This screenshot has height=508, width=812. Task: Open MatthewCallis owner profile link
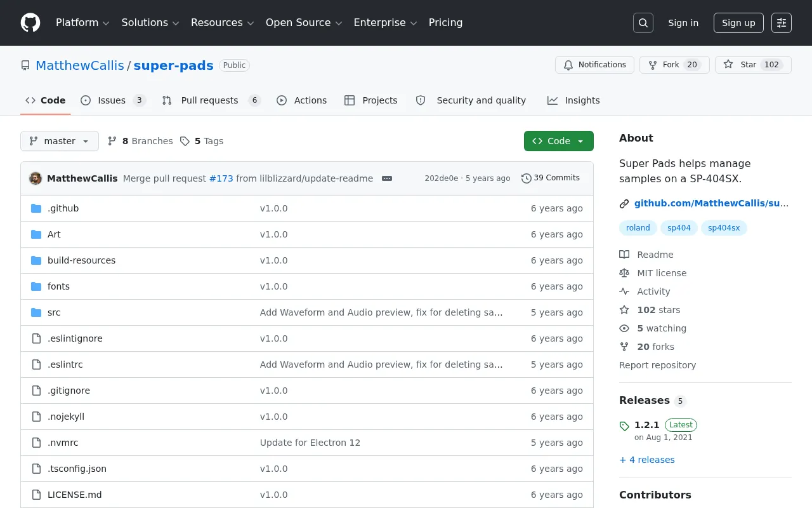point(80,65)
